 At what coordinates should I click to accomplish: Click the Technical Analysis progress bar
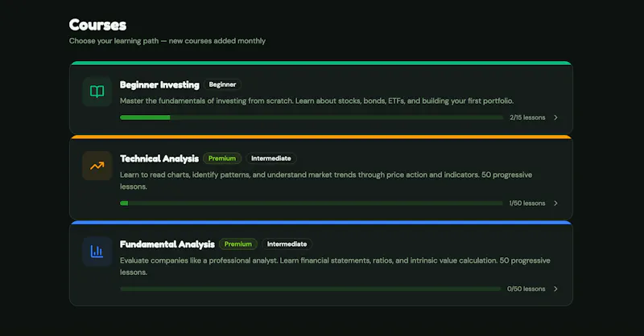(x=312, y=203)
